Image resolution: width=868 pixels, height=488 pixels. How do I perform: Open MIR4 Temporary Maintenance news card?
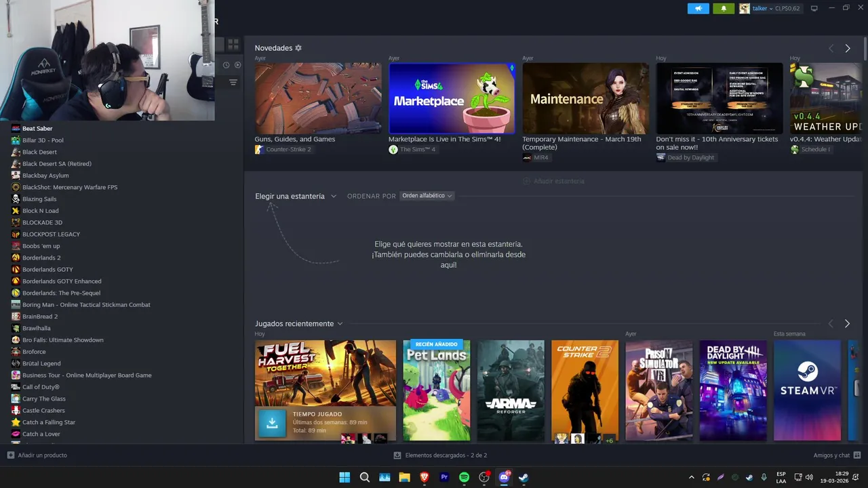pos(585,98)
